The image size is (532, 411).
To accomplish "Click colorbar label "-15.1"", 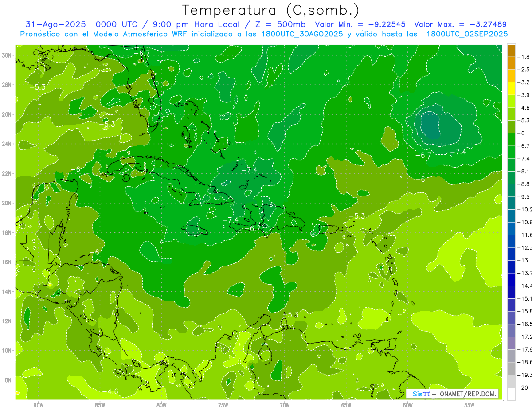I will pyautogui.click(x=525, y=298).
